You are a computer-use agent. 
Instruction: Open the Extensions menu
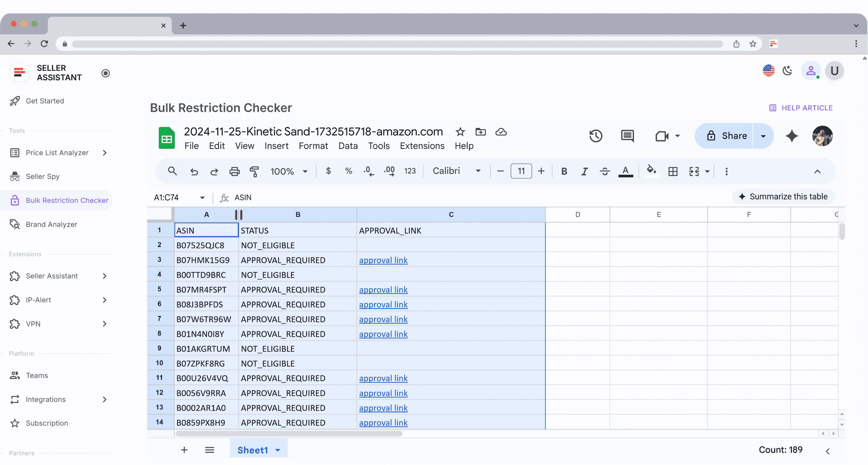[422, 146]
